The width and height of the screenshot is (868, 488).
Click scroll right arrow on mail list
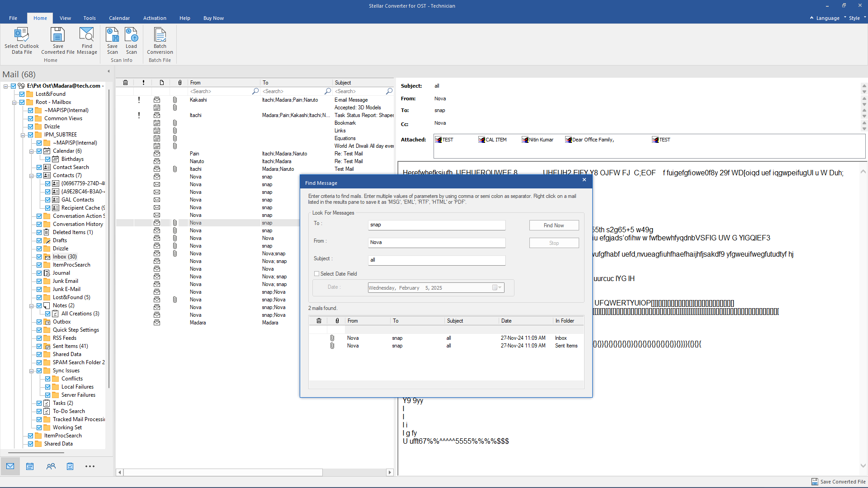tap(390, 472)
